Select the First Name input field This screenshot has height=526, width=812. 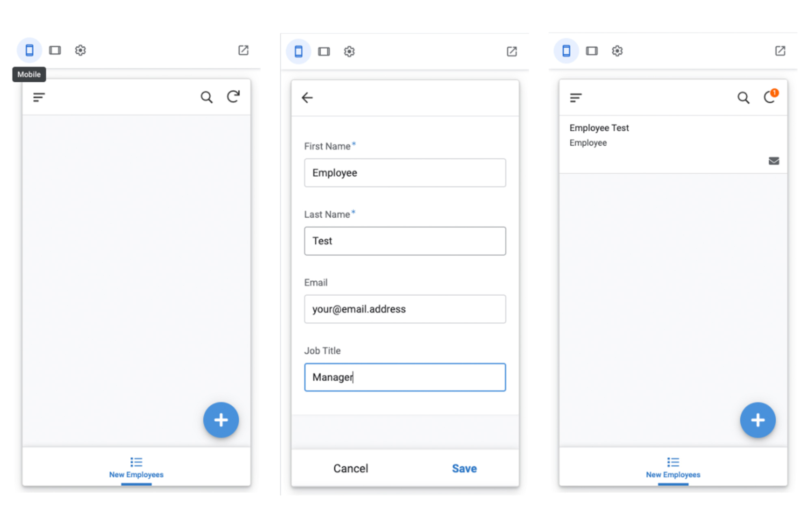point(405,173)
